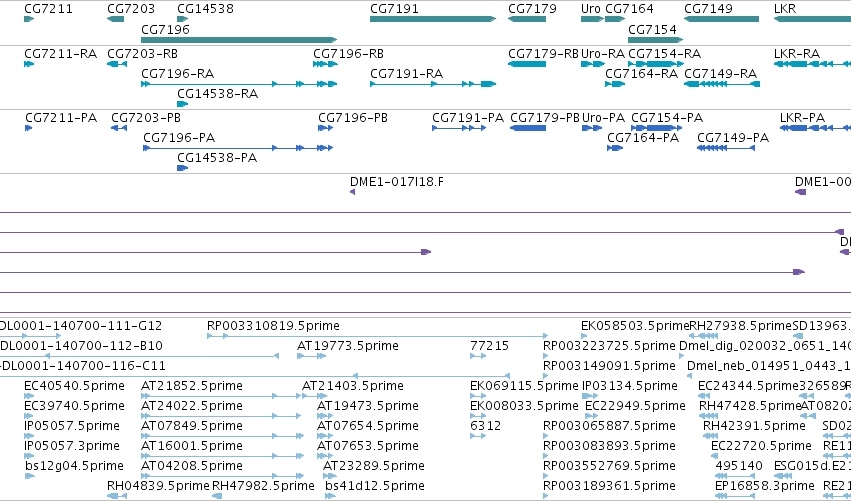Select the CG14538-RA transcript label
Viewport: 851px width, 501px height.
(218, 94)
